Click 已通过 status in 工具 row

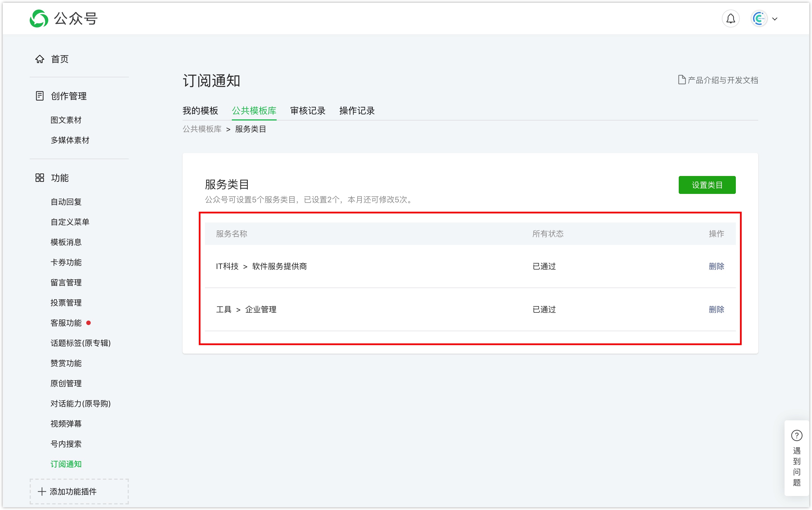coord(544,309)
